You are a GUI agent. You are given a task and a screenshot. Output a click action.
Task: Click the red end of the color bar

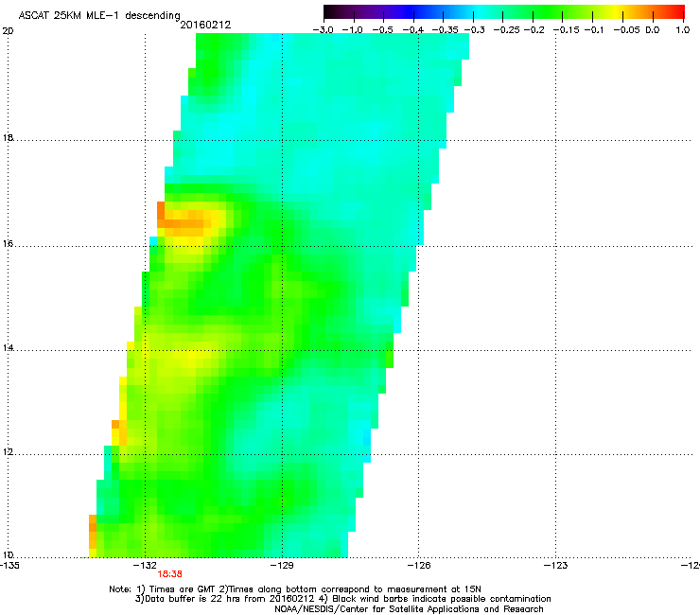click(x=676, y=12)
